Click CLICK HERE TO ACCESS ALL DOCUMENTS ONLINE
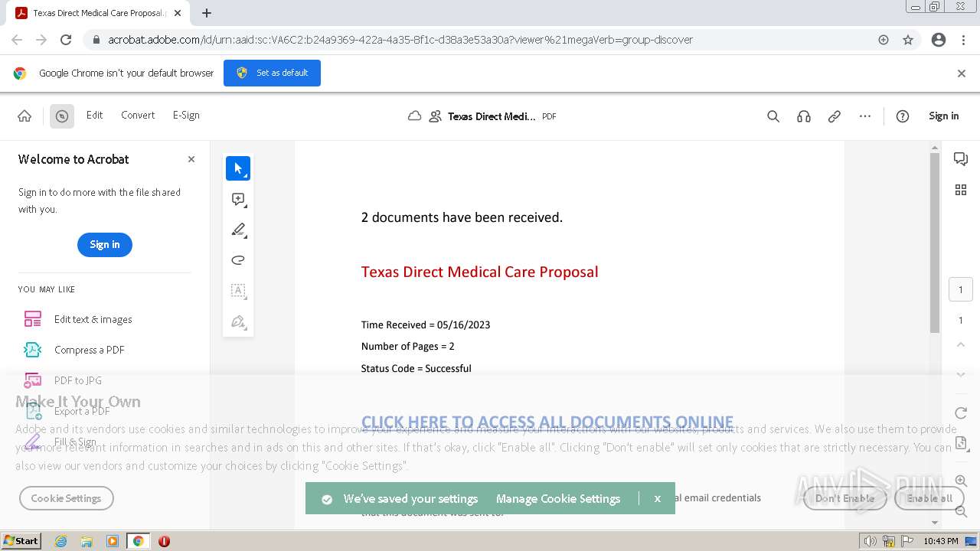 [547, 422]
